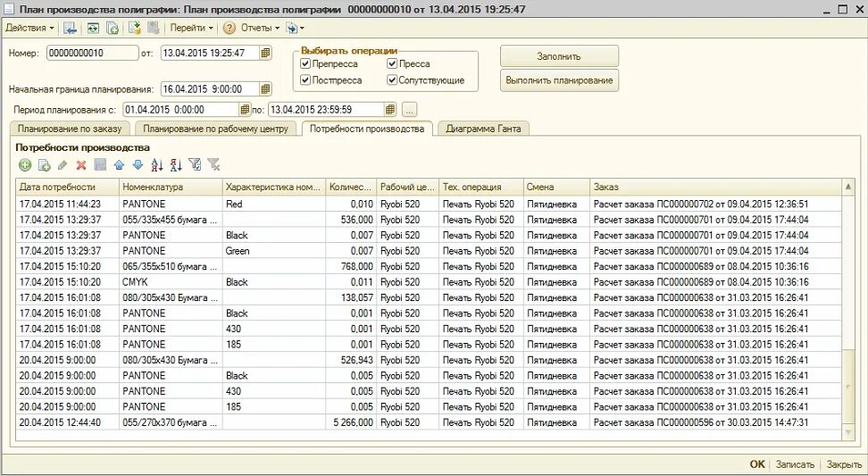Screen dimensions: 868x476
Task: Select the order cell ПС000000702 от 09.04.2015
Action: tap(715, 205)
